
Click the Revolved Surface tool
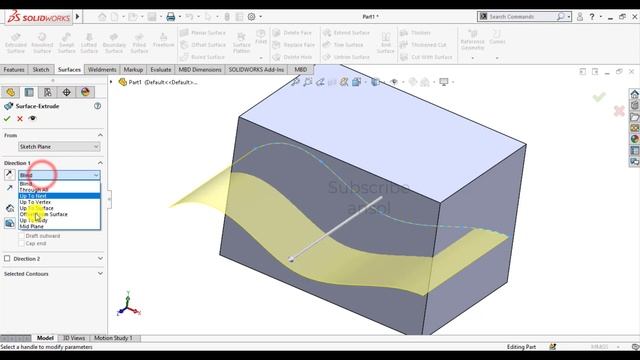(x=42, y=42)
